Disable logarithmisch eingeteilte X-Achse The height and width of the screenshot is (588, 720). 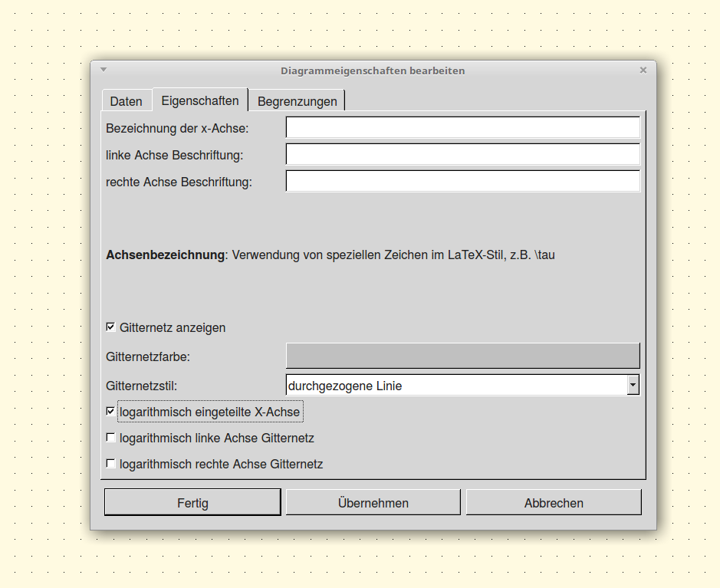(x=110, y=411)
